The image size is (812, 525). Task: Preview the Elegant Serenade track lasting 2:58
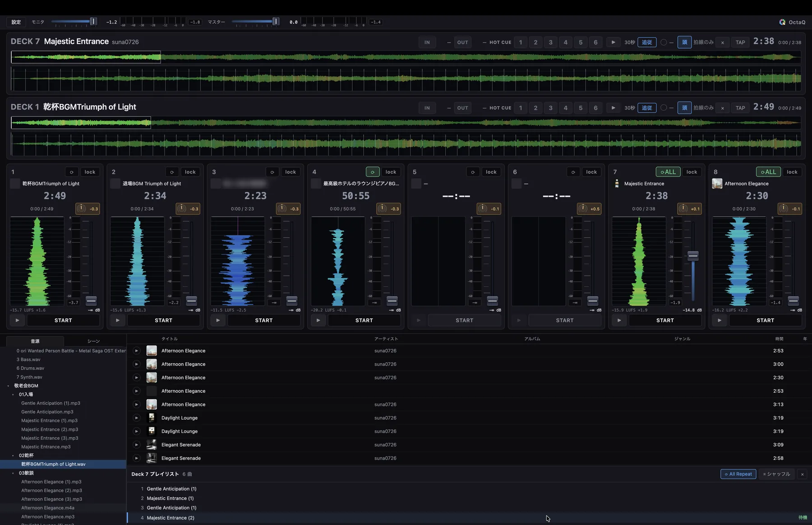pyautogui.click(x=137, y=458)
